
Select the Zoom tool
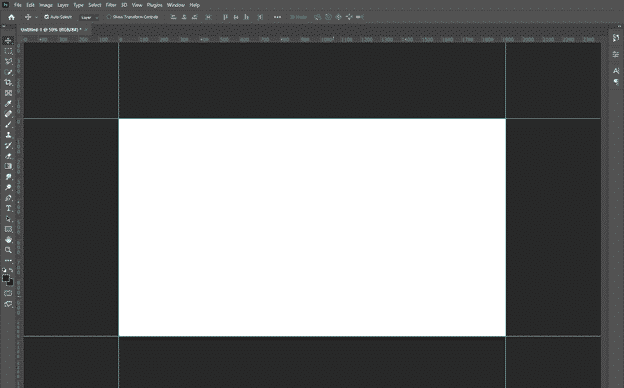click(8, 250)
